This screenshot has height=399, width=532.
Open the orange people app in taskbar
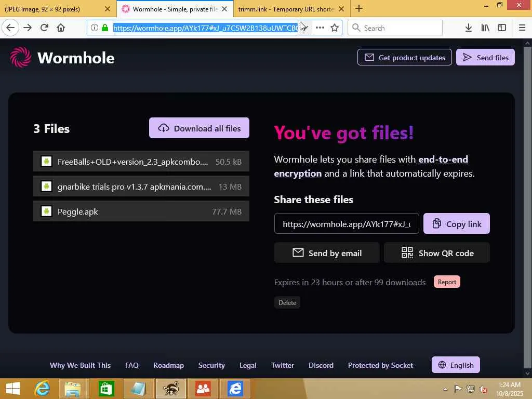[203, 389]
